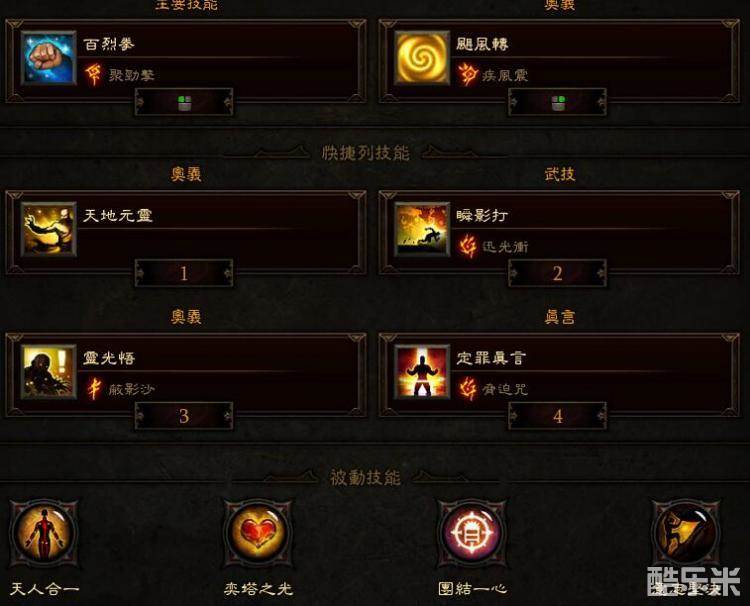Click the 疾風震 rune icon under 颶風轉
Image resolution: width=750 pixels, height=606 pixels.
(467, 75)
